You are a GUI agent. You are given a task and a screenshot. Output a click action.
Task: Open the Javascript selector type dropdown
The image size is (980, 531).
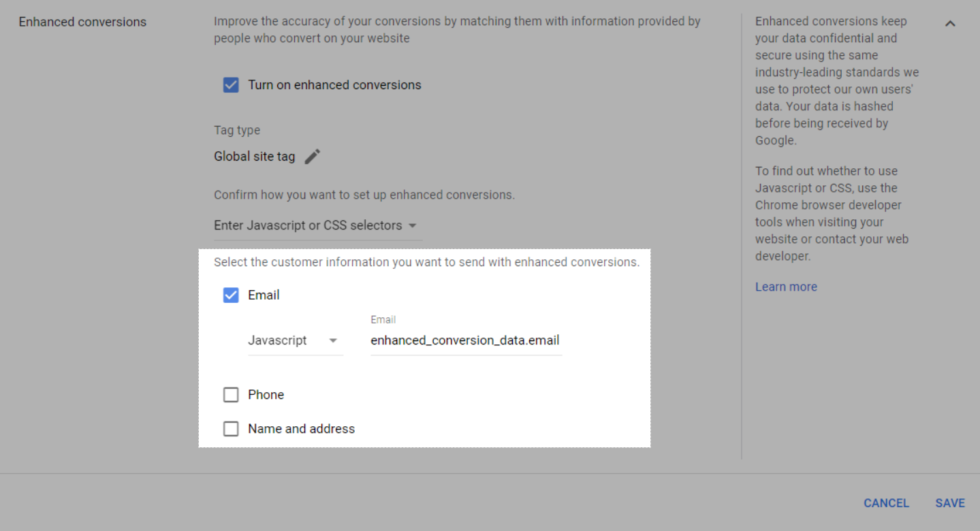294,340
